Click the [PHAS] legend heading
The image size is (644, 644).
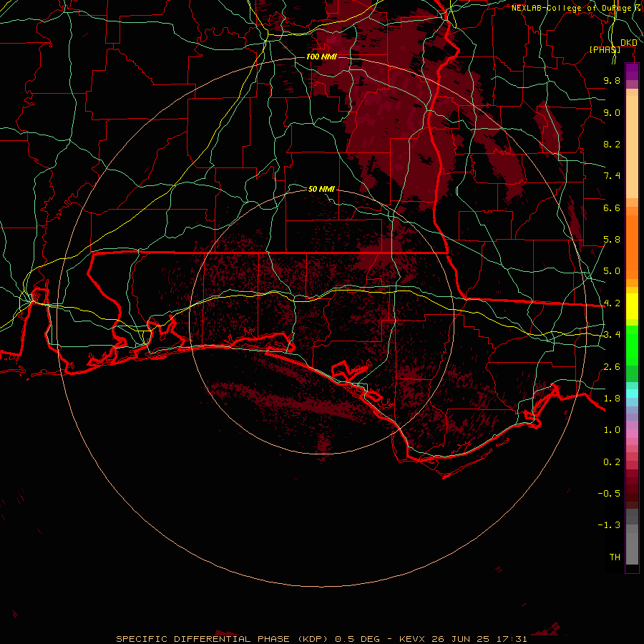605,49
